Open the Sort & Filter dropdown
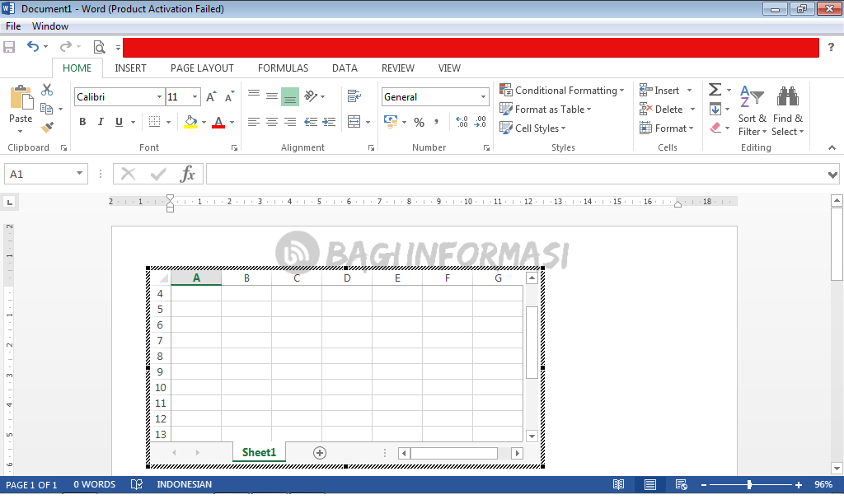This screenshot has width=844, height=504. coord(752,110)
